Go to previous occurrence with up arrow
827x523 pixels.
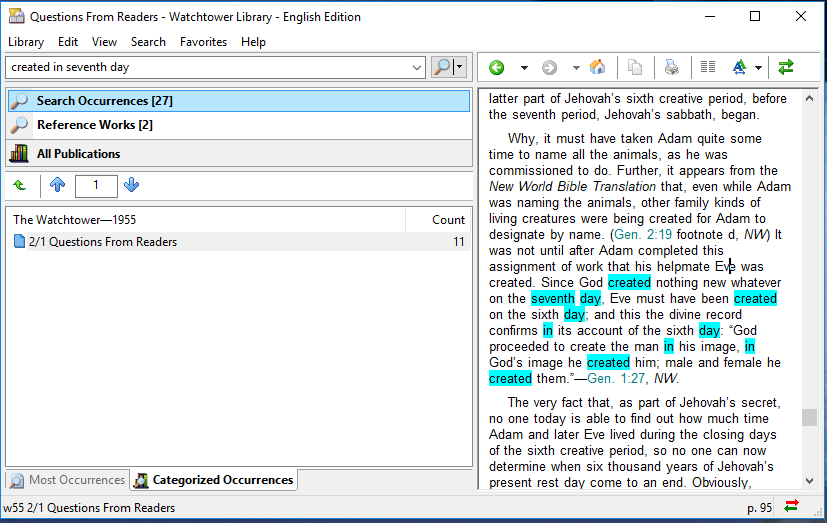click(x=57, y=185)
